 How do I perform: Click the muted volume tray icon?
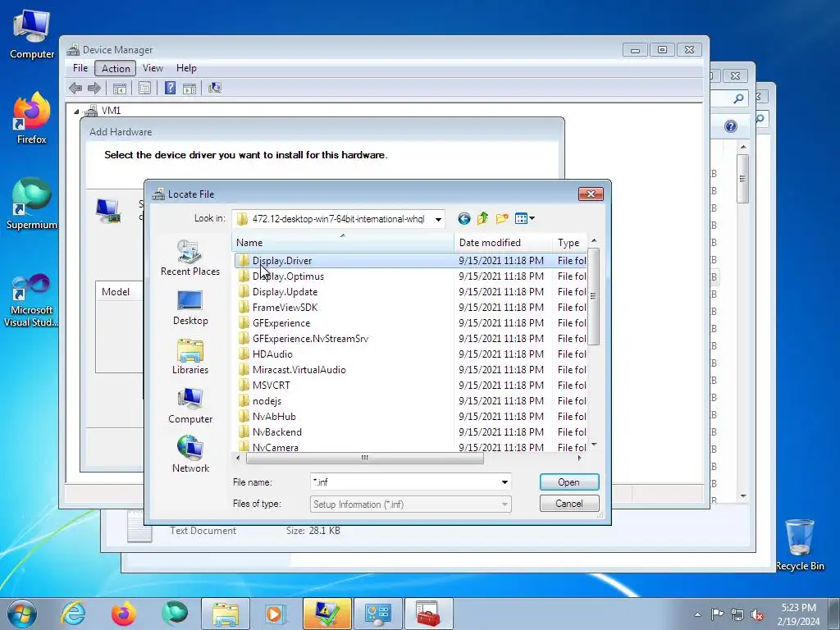[757, 614]
